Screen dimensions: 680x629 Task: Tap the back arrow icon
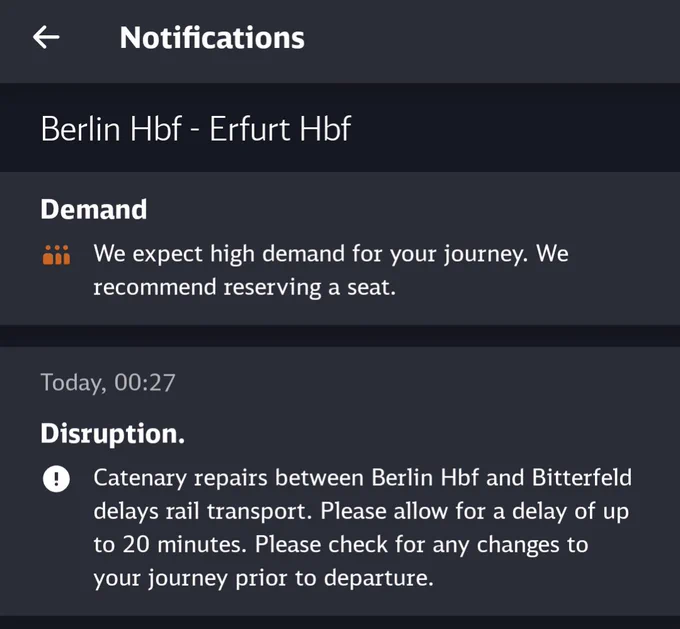click(x=46, y=37)
